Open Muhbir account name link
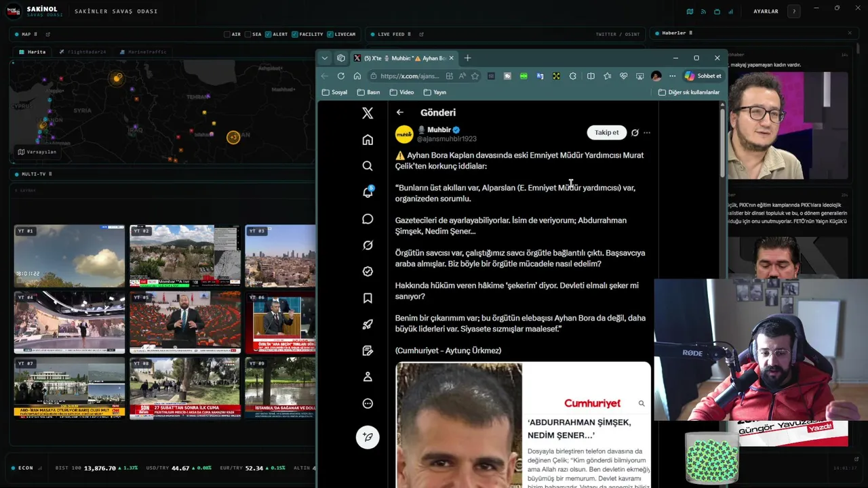Image resolution: width=868 pixels, height=488 pixels. pyautogui.click(x=439, y=129)
